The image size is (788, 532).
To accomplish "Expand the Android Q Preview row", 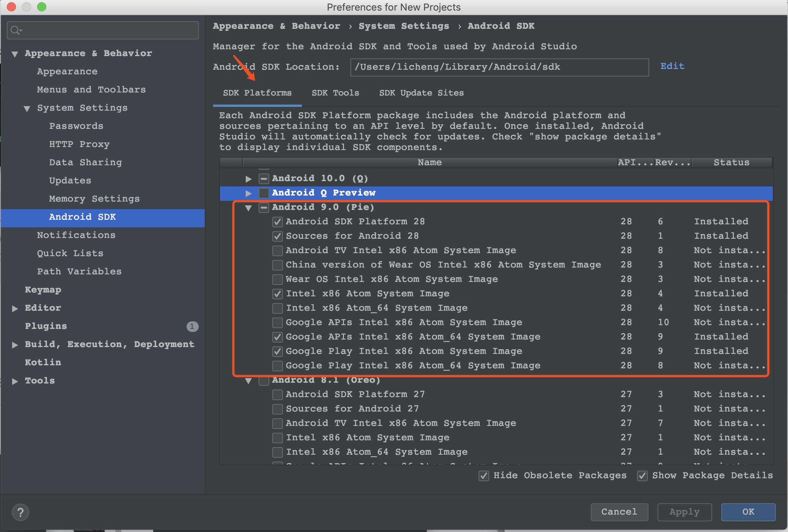I will tap(248, 193).
